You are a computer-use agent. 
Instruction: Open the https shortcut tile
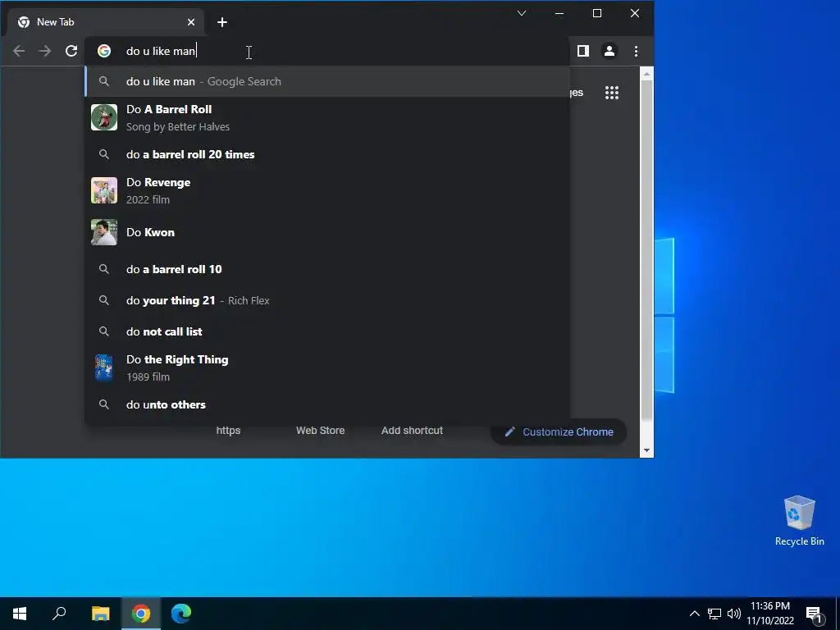click(x=228, y=430)
